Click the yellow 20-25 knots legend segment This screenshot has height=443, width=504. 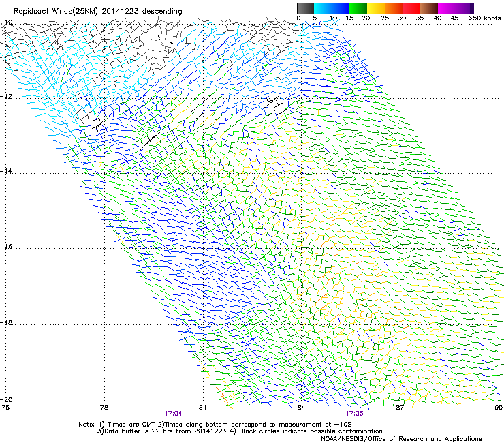[x=376, y=8]
